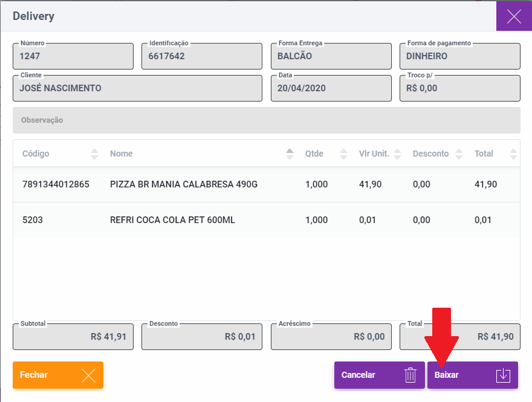
Task: Click the Data field 20/04/2020
Action: pos(331,88)
